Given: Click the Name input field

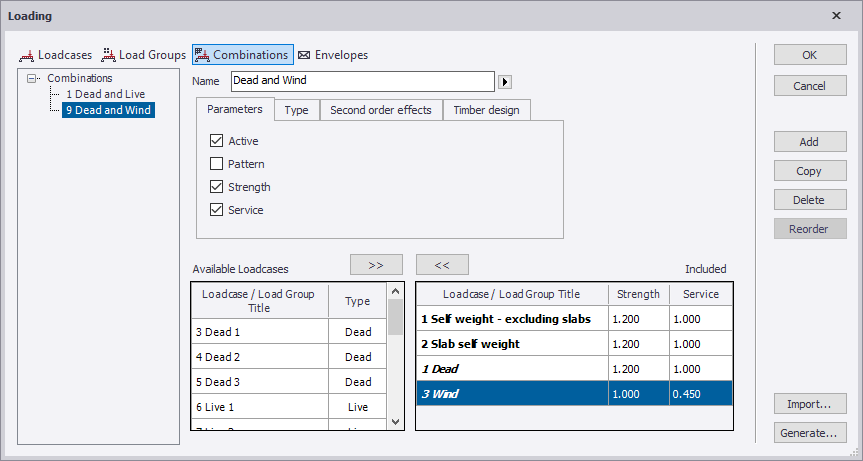Looking at the screenshot, I should (x=363, y=81).
